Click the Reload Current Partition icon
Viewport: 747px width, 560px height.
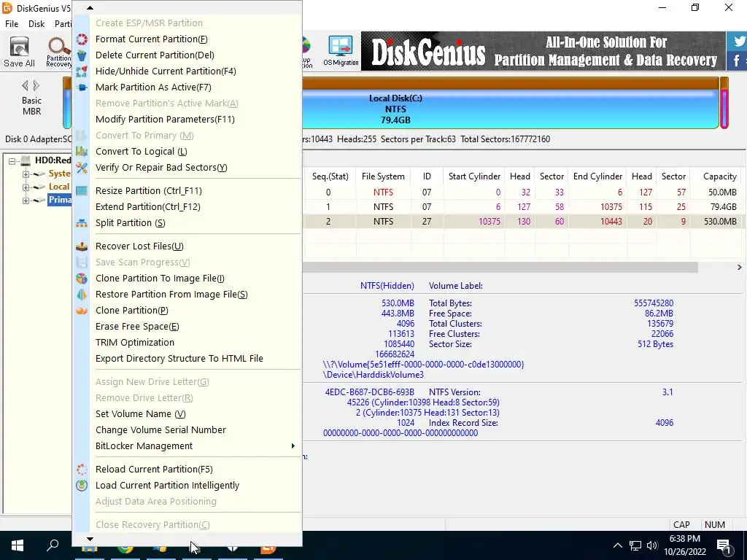(x=82, y=470)
